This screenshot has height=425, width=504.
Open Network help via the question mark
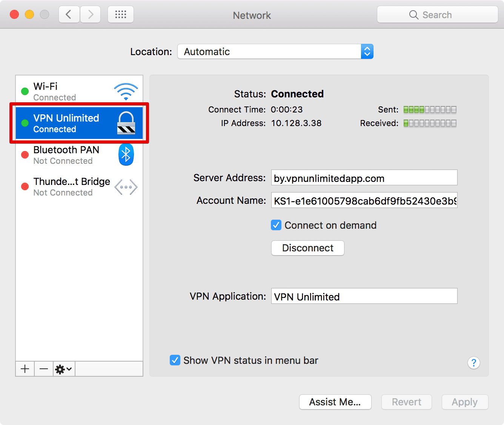pos(474,363)
